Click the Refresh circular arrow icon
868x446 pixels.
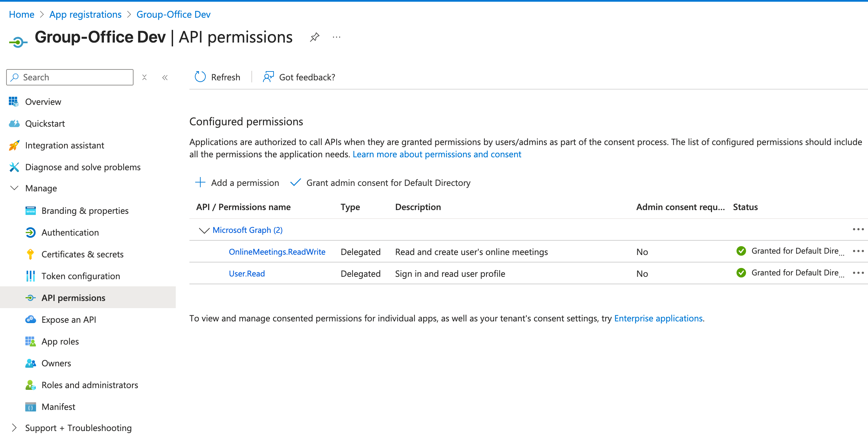(200, 77)
